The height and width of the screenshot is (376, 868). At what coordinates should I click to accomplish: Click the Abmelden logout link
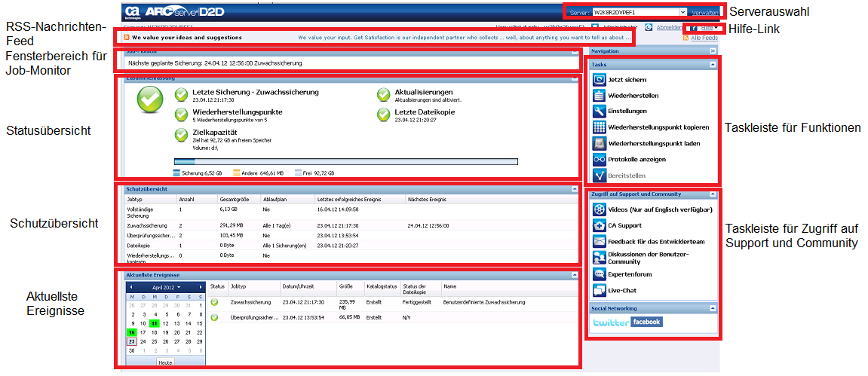click(x=670, y=27)
